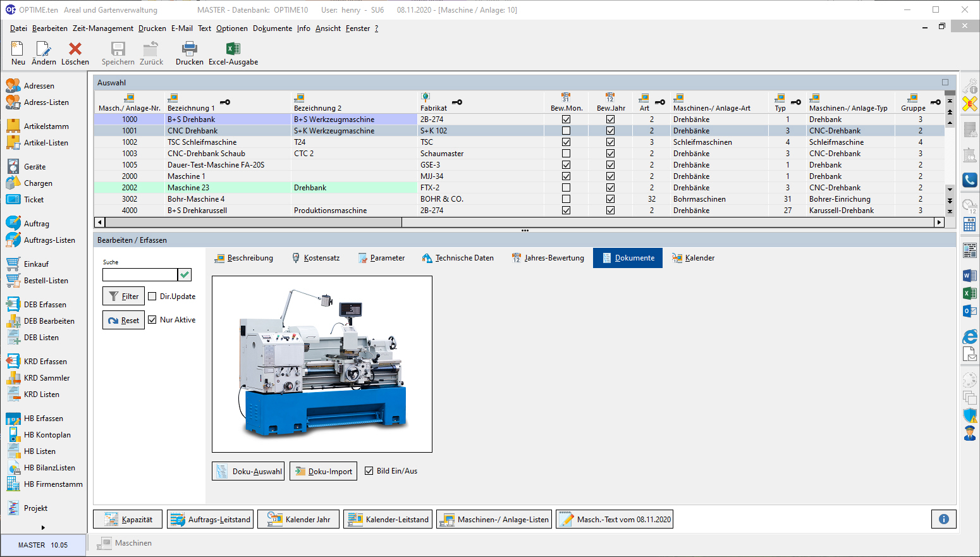Click the Löschen red X icon
Screen dimensions: 980x557
pyautogui.click(x=75, y=49)
